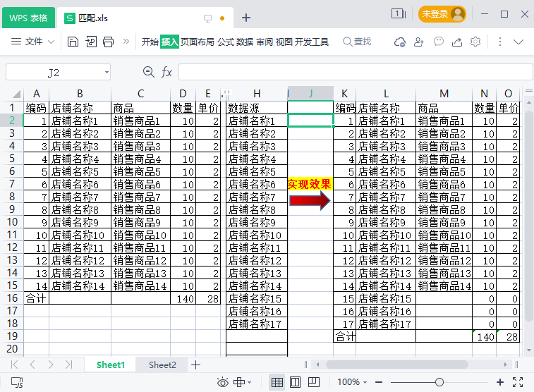Toggle eye protection mode icon
The width and height of the screenshot is (534, 392).
pos(223,382)
